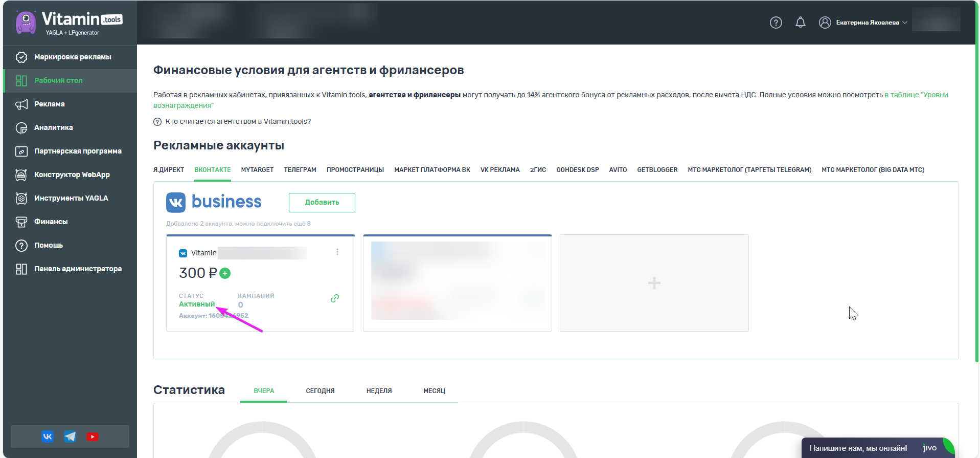This screenshot has width=980, height=458.
Task: Click the VK business logo icon
Action: tap(176, 202)
